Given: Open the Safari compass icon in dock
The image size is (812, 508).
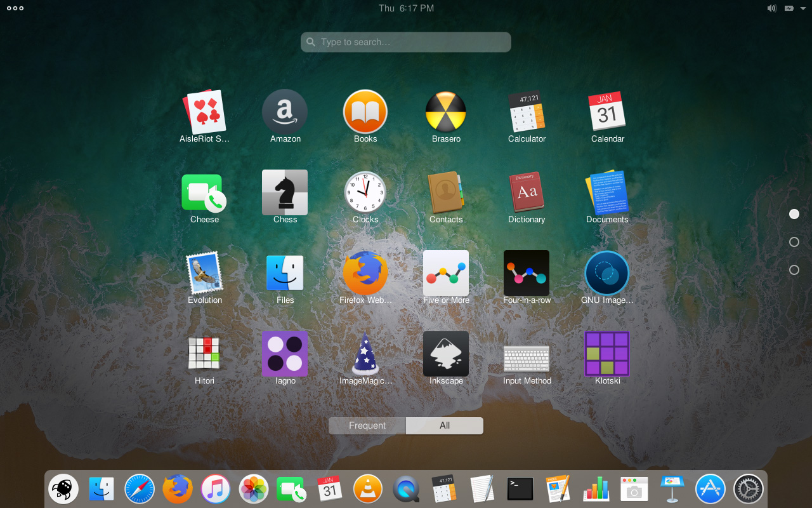Looking at the screenshot, I should [140, 489].
